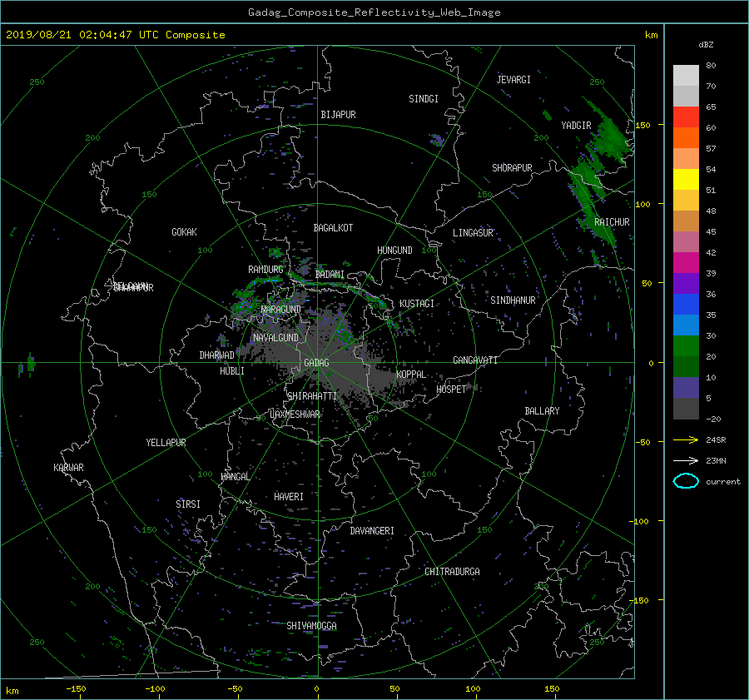Click the DAVANGERI city label
The image size is (749, 700).
(x=372, y=531)
